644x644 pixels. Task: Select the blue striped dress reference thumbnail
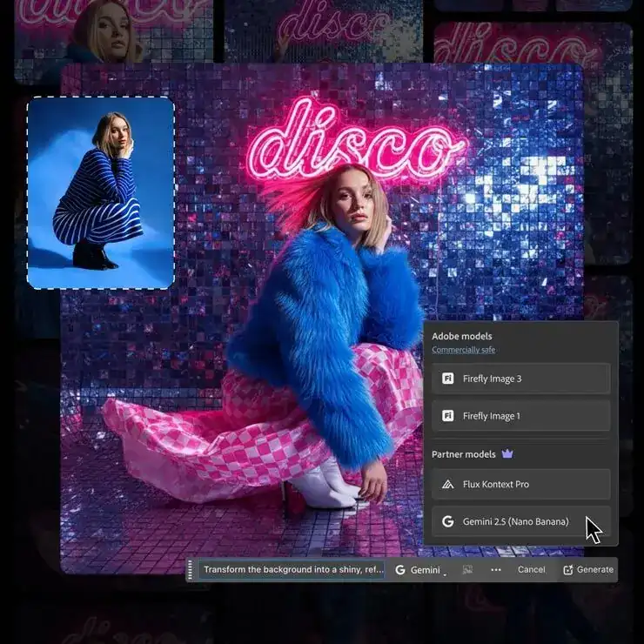pyautogui.click(x=100, y=192)
